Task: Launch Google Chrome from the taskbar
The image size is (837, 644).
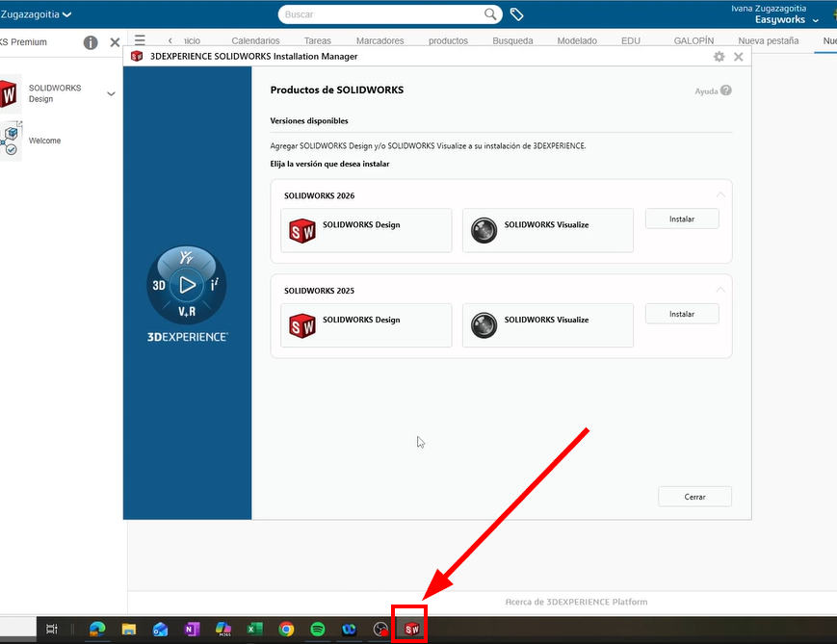Action: pos(286,630)
